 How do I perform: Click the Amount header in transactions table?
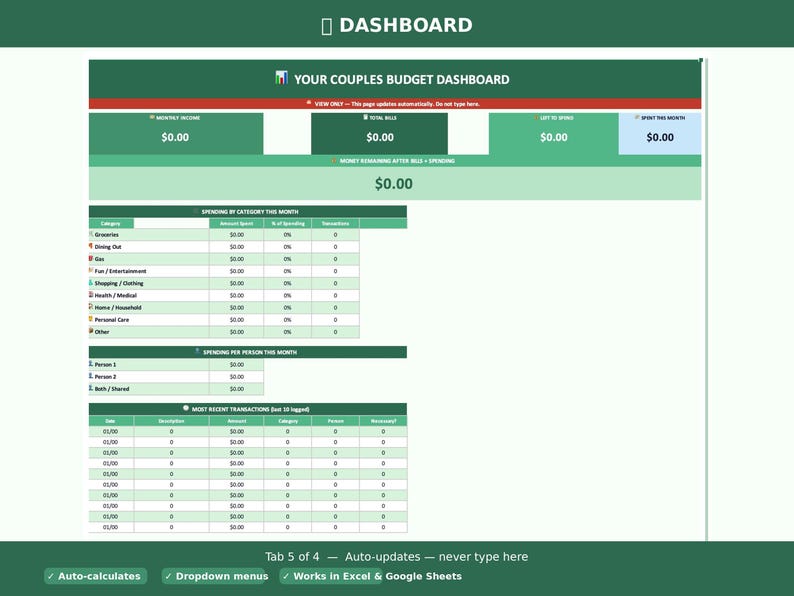(236, 421)
